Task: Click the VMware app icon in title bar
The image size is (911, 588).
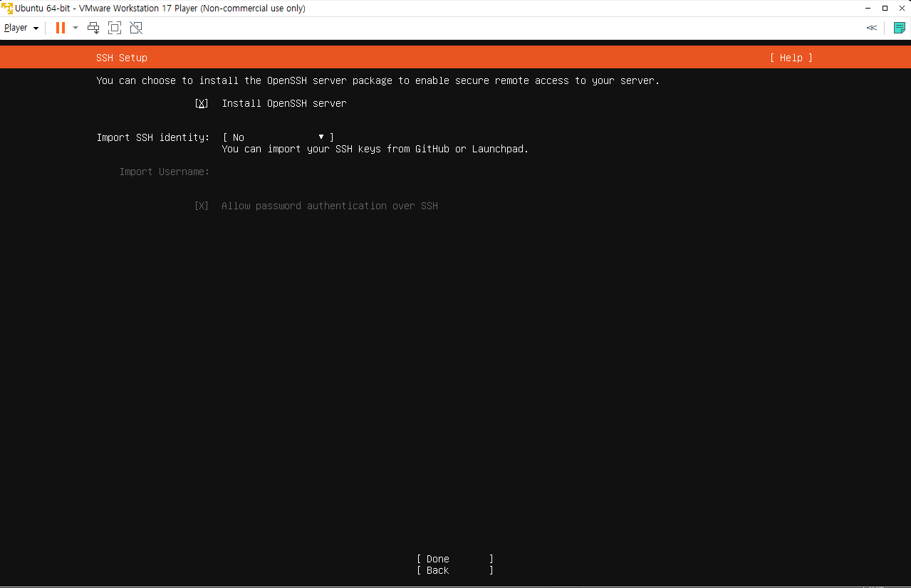Action: tap(7, 8)
